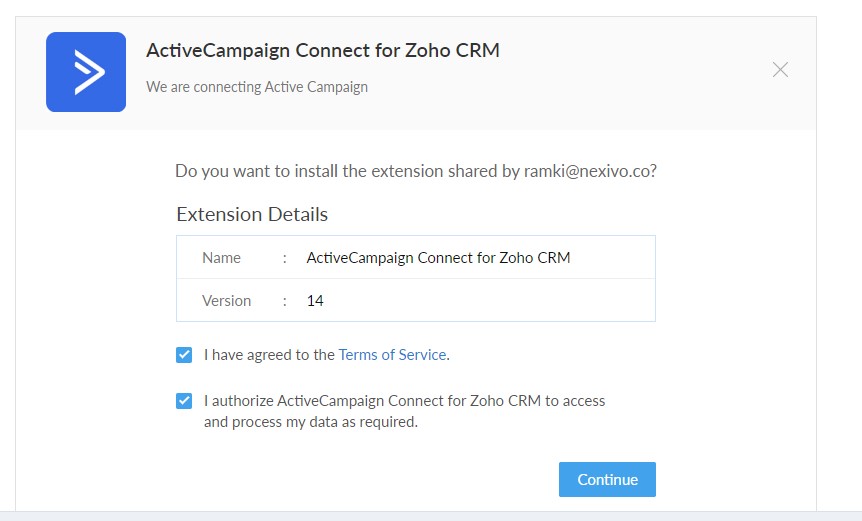Click Continue to install the extension
The height and width of the screenshot is (521, 862).
(607, 479)
